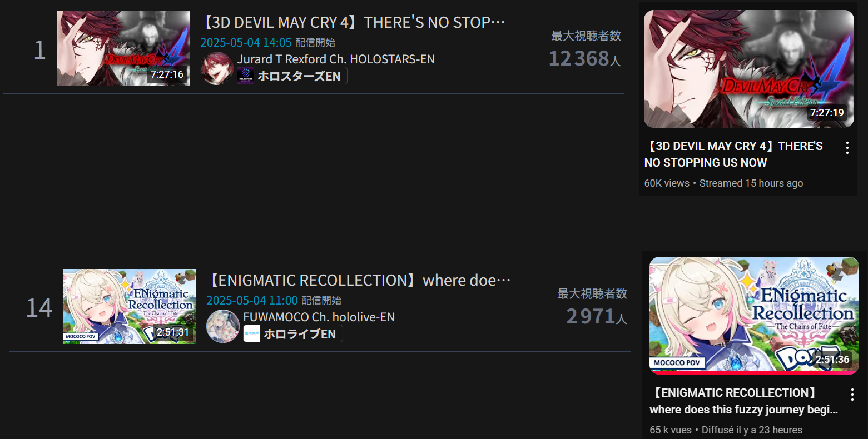
Task: Open the large Enigmatic Recollection YouTube thumbnail
Action: coord(754,316)
